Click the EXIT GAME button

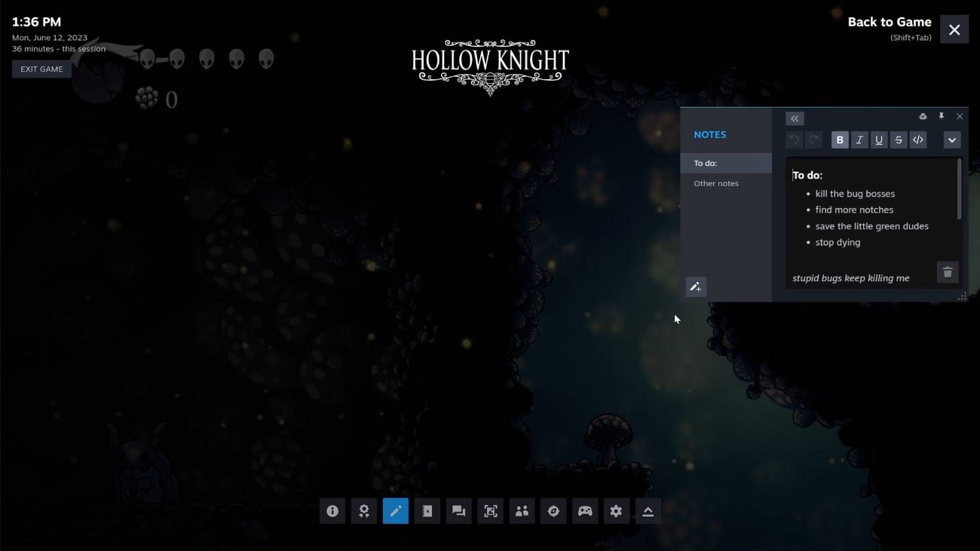click(x=42, y=69)
